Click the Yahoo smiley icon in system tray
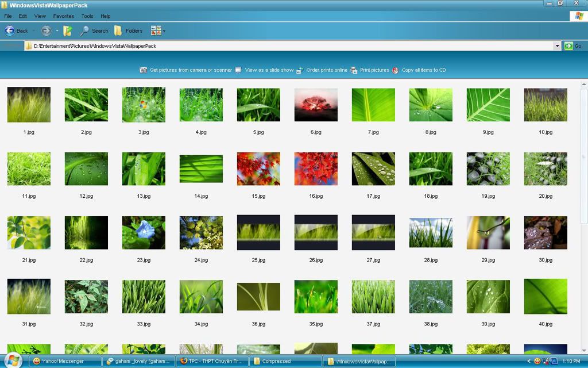 click(537, 361)
